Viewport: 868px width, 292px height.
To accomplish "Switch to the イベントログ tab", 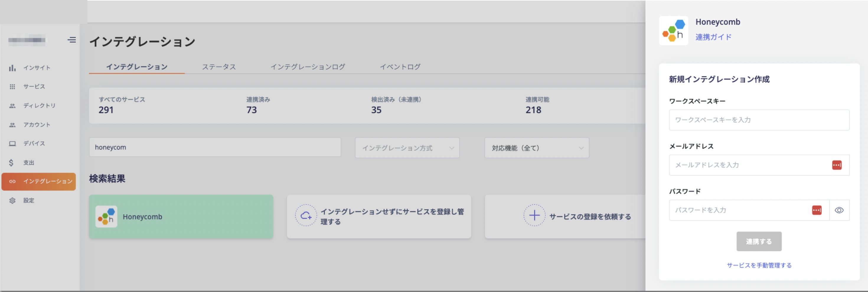I will point(400,67).
